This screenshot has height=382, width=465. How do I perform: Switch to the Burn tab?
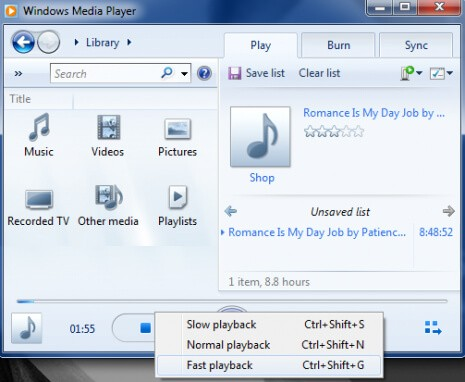(338, 45)
